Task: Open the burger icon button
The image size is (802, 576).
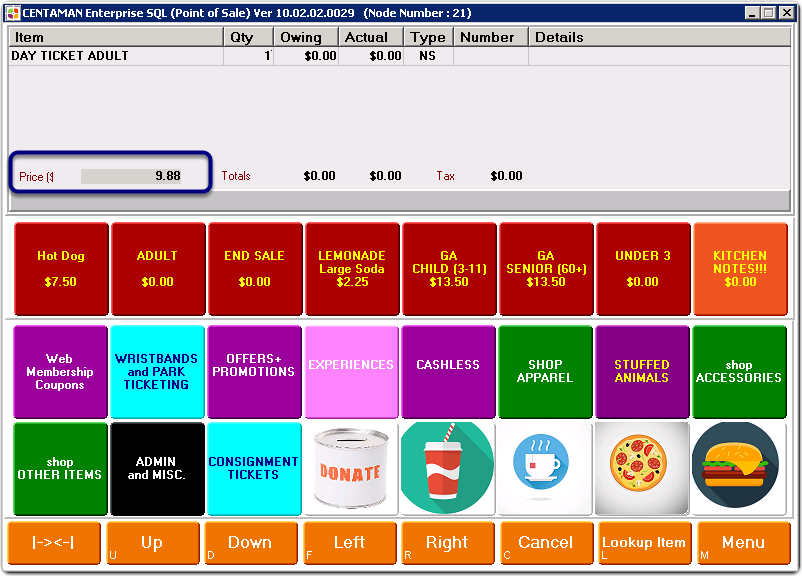Action: point(739,469)
